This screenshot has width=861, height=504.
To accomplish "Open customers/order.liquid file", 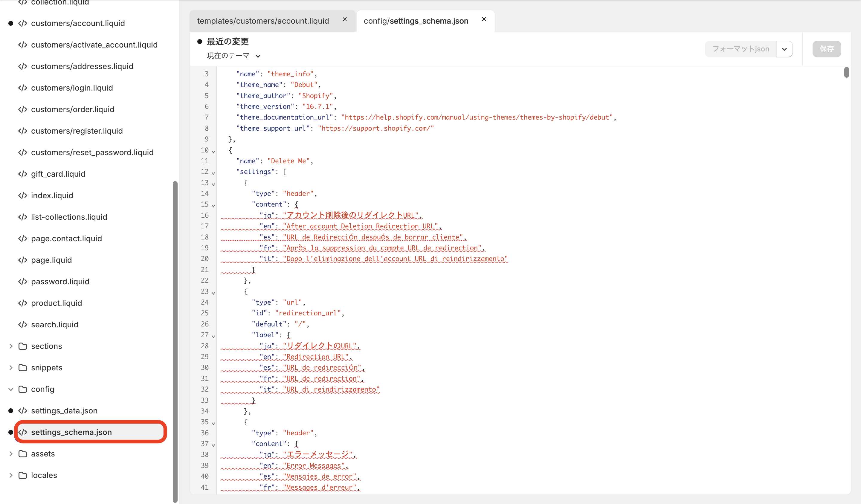I will click(72, 109).
